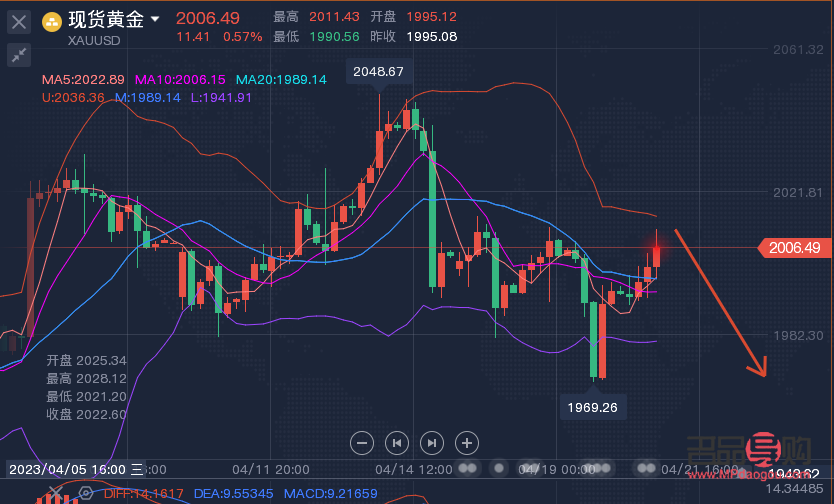This screenshot has height=504, width=834.
Task: Open the 现货黄金 symbol dropdown arrow
Action: click(x=155, y=19)
